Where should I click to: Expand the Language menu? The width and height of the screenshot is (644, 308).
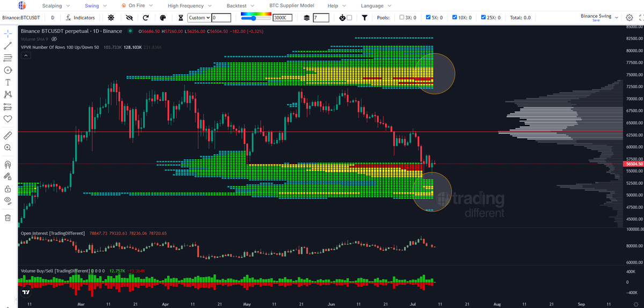click(376, 5)
